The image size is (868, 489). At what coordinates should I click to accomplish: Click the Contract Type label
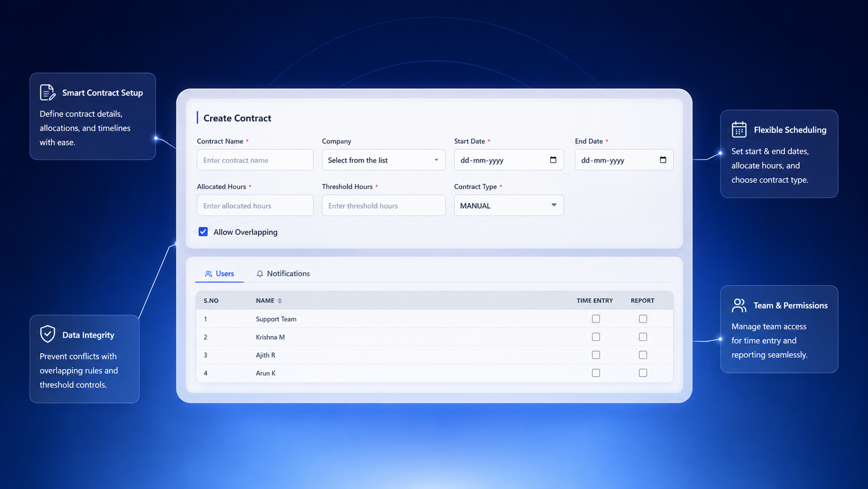tap(476, 187)
